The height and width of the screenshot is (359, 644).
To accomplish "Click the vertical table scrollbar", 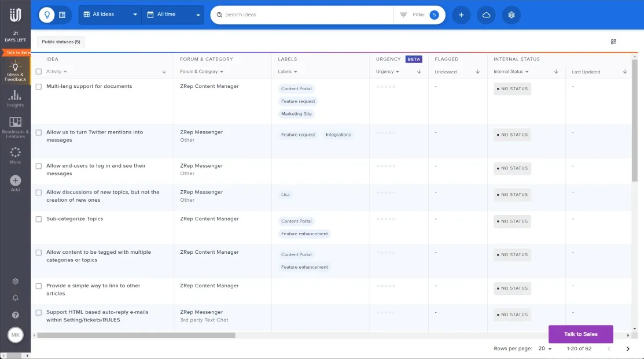I will point(635,120).
